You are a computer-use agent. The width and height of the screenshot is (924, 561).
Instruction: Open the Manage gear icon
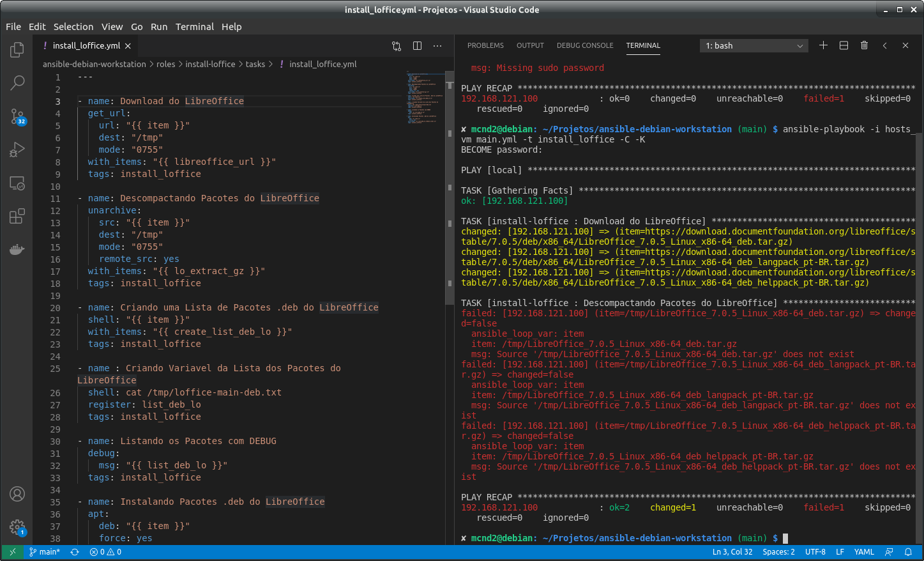coord(17,527)
